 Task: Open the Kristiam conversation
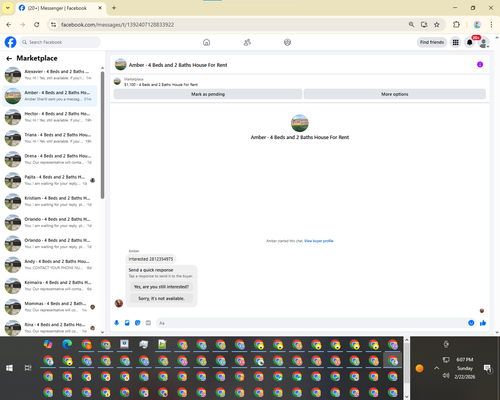50,201
